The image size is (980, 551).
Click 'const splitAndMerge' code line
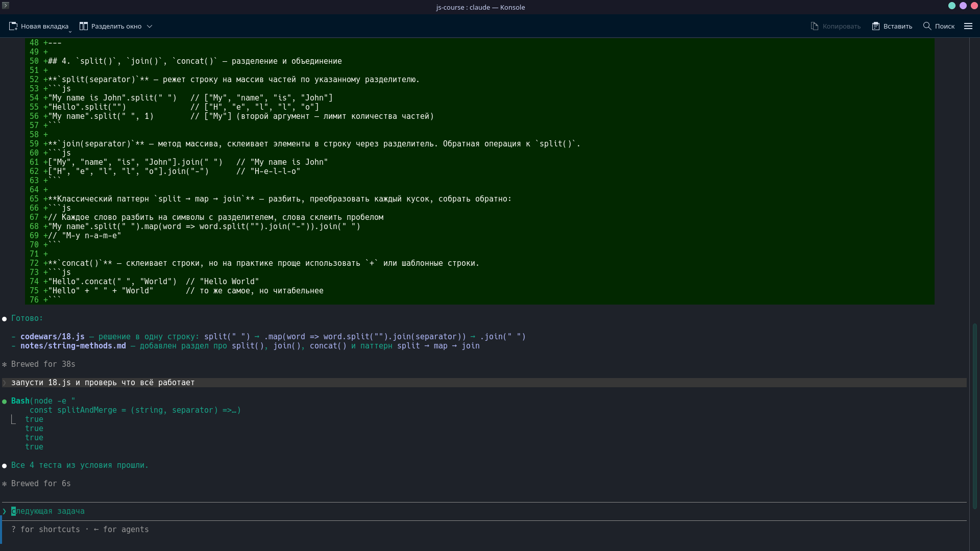click(135, 410)
